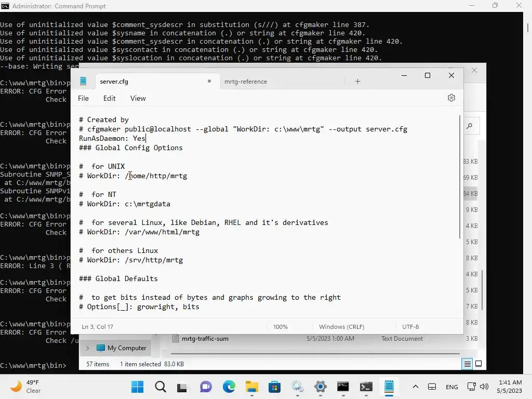Switch Explorer to details view
The image size is (532, 399).
(x=467, y=364)
